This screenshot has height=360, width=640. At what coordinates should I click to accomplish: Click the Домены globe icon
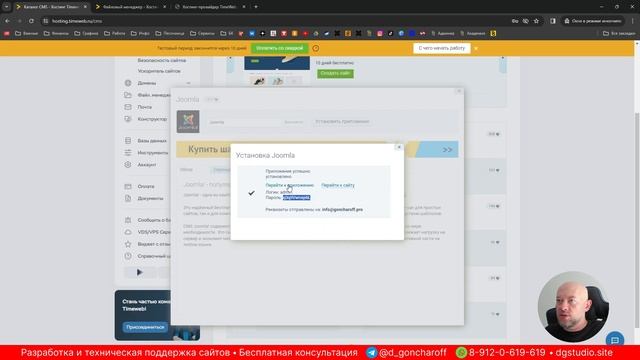(128, 83)
